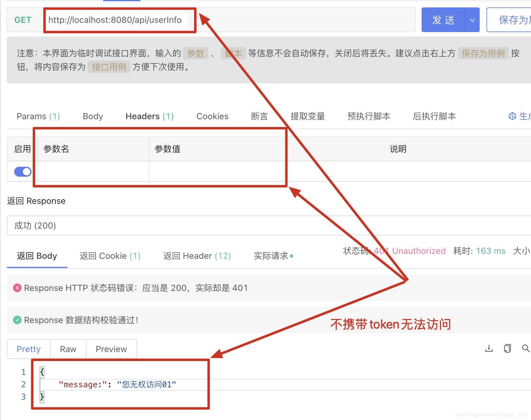531x420 pixels.
Task: Open the GET method selector
Action: [23, 20]
